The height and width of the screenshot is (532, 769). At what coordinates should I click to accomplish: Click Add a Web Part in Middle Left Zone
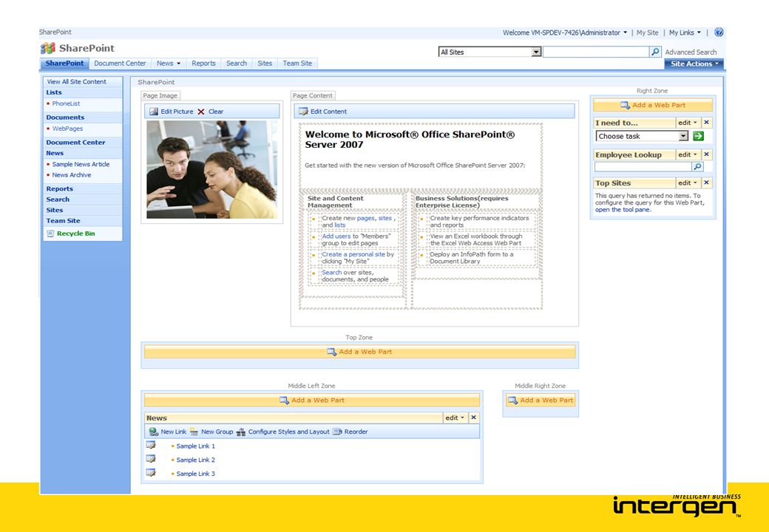(x=312, y=400)
